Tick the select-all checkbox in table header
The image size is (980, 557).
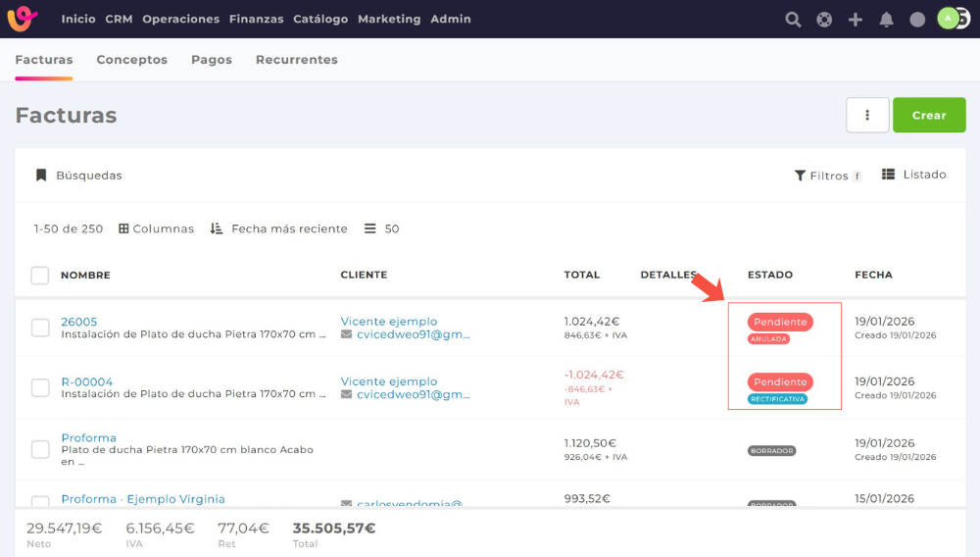40,276
